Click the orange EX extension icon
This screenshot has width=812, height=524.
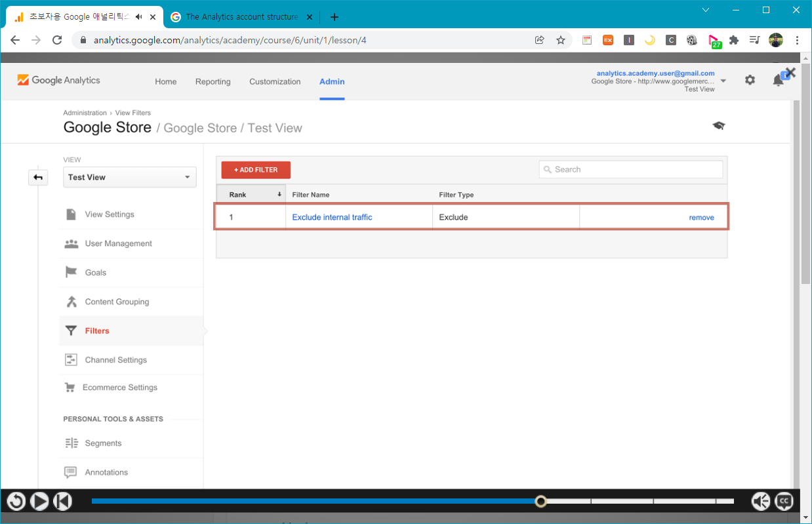coord(608,40)
